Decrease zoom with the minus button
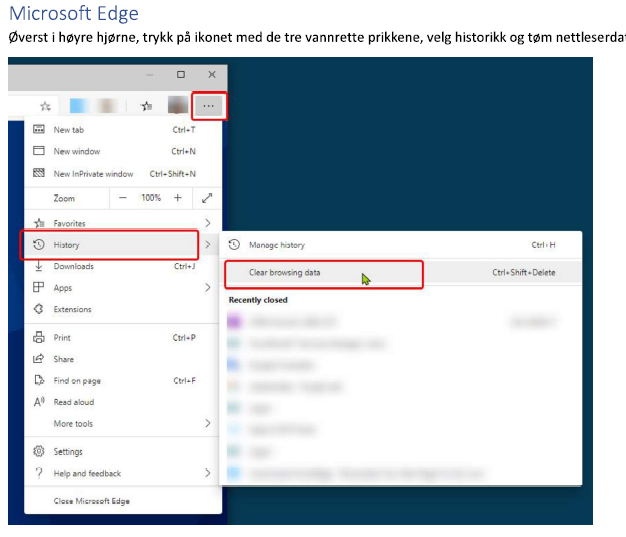The image size is (626, 537). (123, 198)
